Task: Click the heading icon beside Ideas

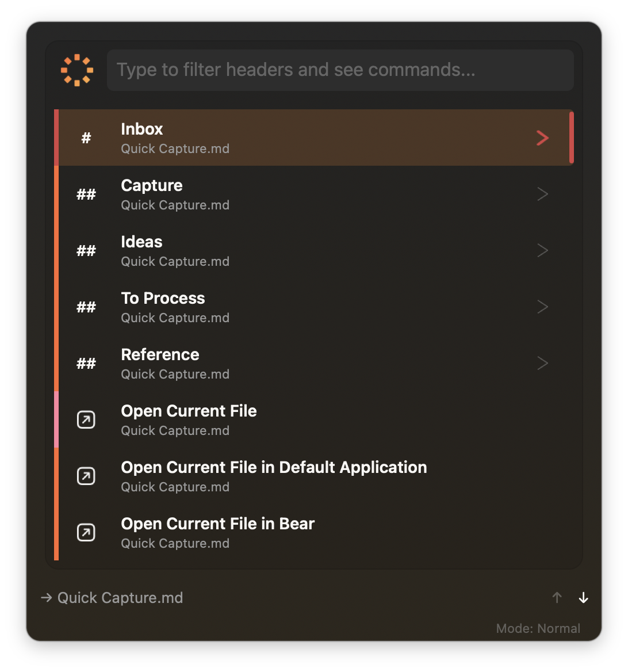Action: (x=86, y=250)
